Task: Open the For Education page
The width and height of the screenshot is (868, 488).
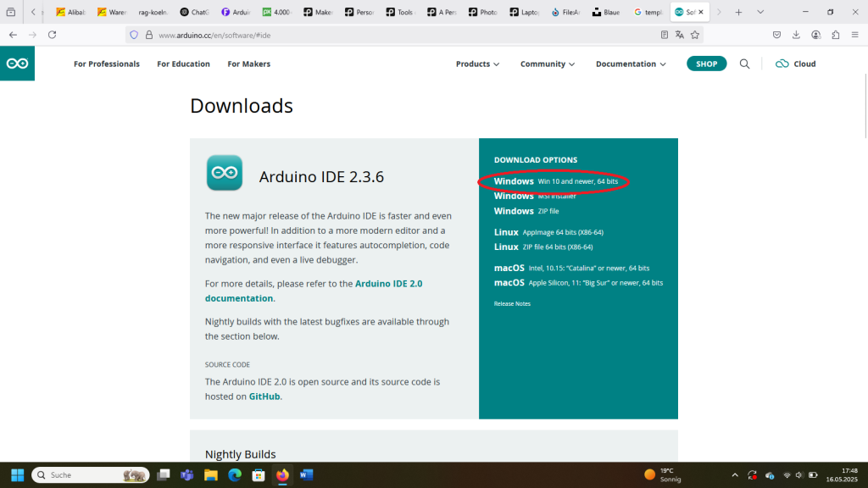Action: [183, 64]
